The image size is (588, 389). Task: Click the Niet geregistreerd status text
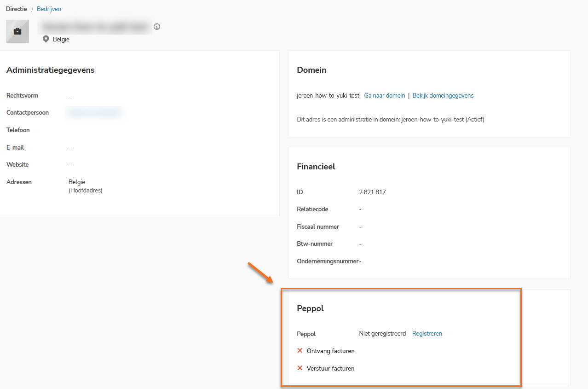(382, 334)
